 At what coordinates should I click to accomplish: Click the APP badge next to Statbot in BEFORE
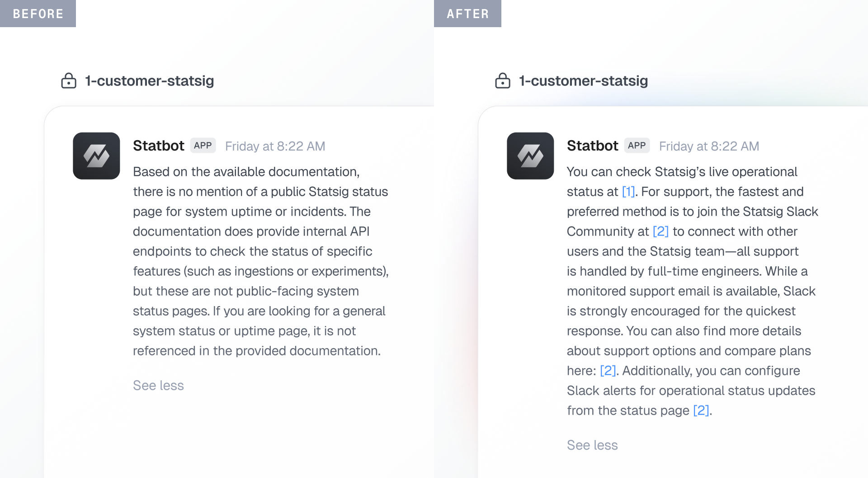click(x=203, y=146)
